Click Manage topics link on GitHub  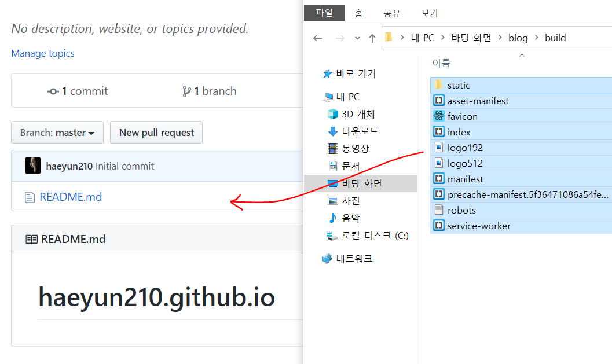[x=42, y=53]
